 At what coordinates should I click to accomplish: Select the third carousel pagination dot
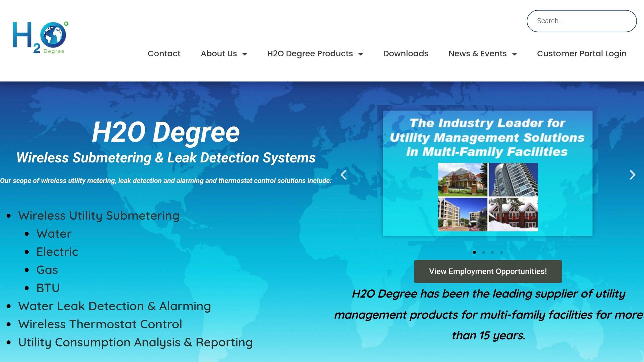click(x=492, y=252)
